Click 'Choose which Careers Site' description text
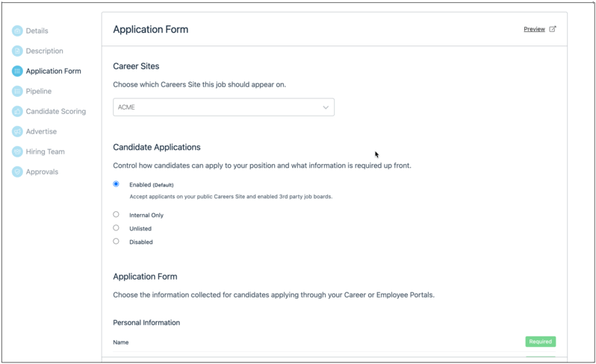This screenshot has height=364, width=596. (x=199, y=84)
